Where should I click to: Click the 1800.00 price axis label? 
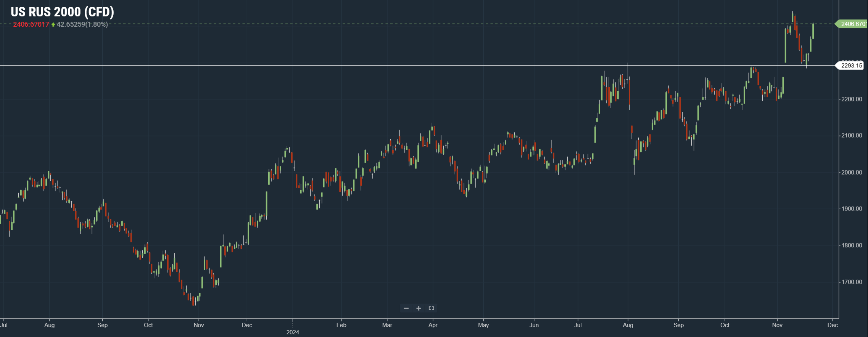(x=852, y=245)
